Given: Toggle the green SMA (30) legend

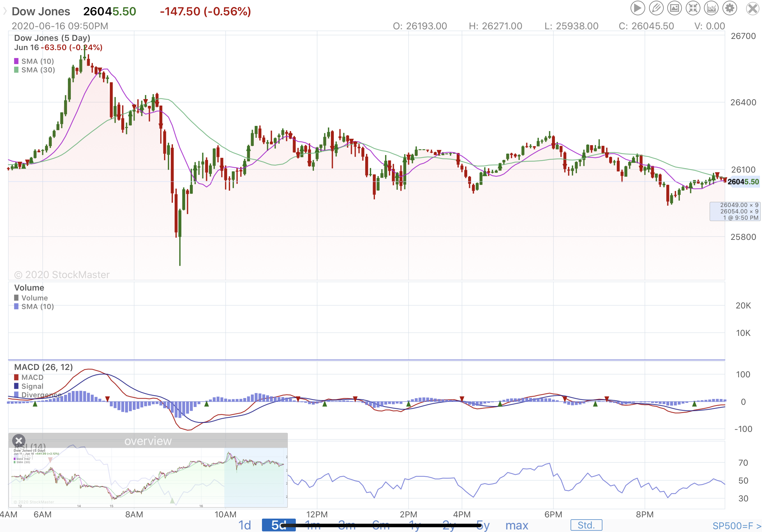Looking at the screenshot, I should pos(34,70).
